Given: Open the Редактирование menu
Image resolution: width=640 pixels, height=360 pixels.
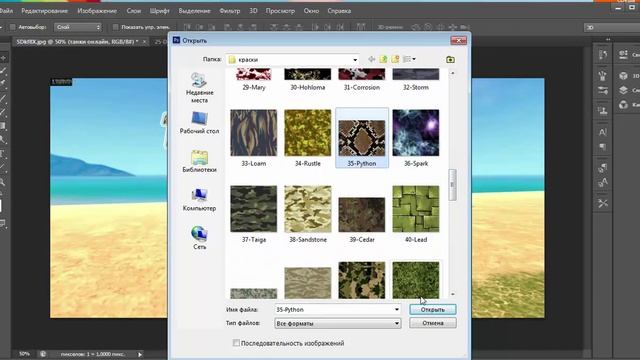Looking at the screenshot, I should (x=44, y=11).
